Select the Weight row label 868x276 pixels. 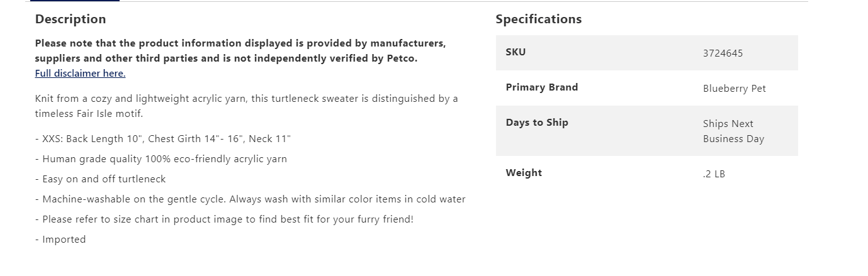click(524, 173)
